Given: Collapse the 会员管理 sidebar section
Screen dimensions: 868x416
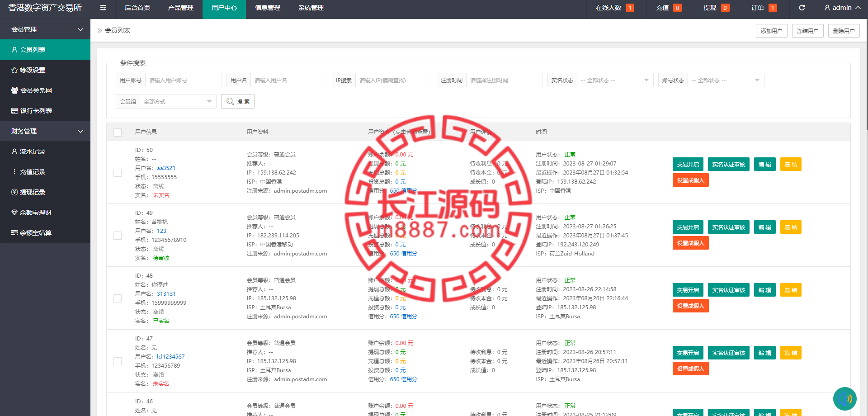Looking at the screenshot, I should tap(45, 29).
